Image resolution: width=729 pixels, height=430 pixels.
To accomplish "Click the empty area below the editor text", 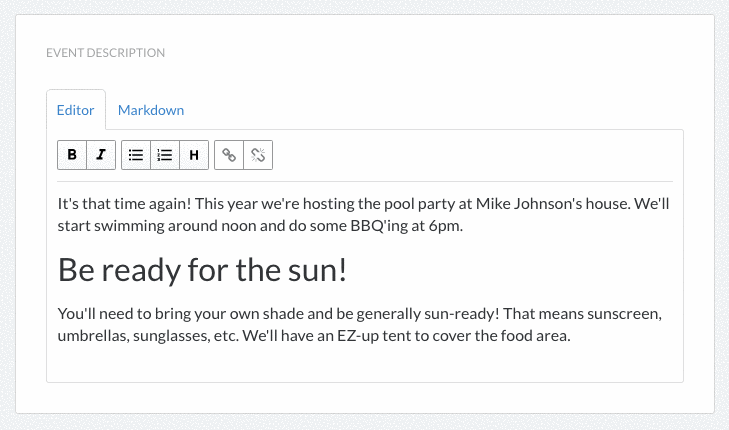I will click(364, 364).
